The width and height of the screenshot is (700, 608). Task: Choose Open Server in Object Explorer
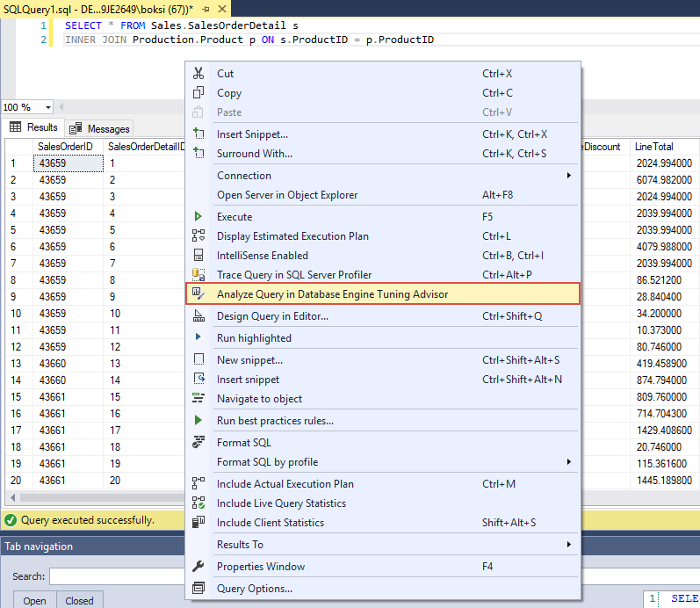(x=383, y=195)
